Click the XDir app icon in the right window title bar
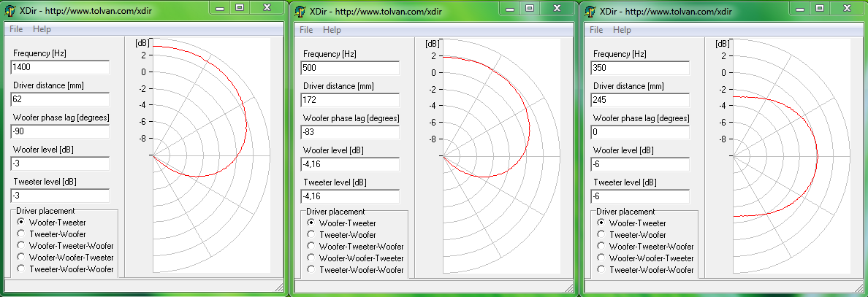 tap(590, 12)
